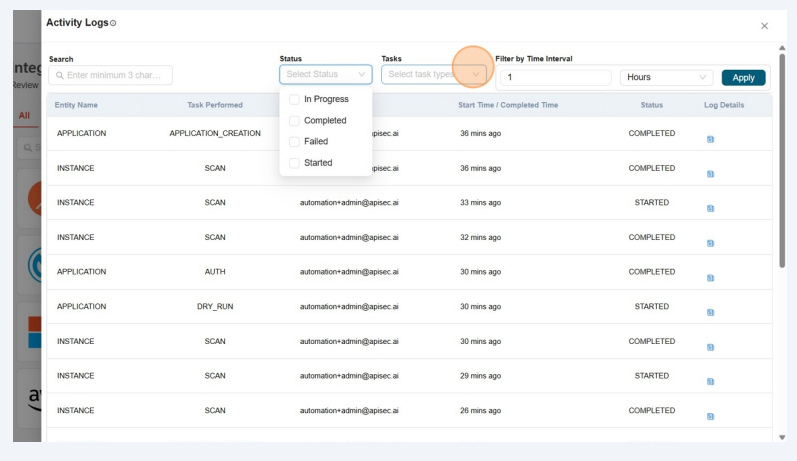
Task: Click the DRY_RUN task cell
Action: pyautogui.click(x=215, y=306)
